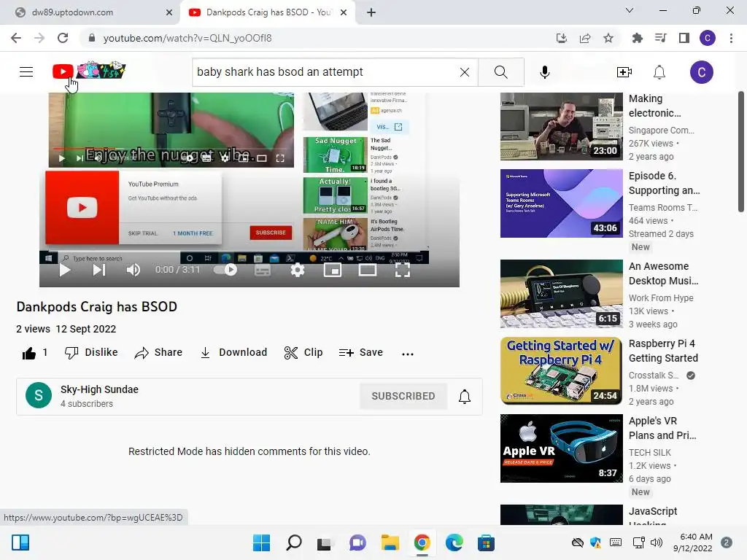Open File Explorer from taskbar

pyautogui.click(x=390, y=542)
